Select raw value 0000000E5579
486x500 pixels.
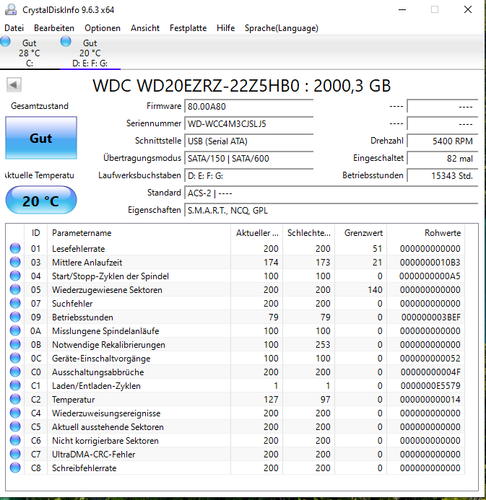tap(430, 386)
